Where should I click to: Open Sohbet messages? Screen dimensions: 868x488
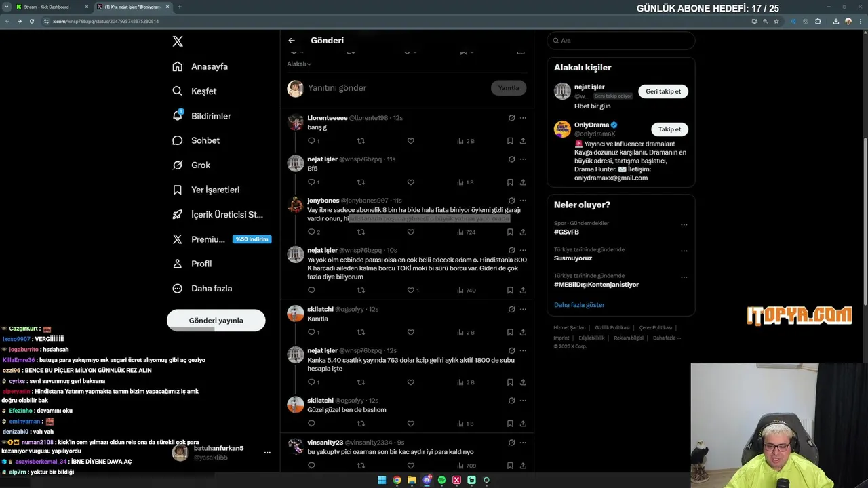click(196, 140)
